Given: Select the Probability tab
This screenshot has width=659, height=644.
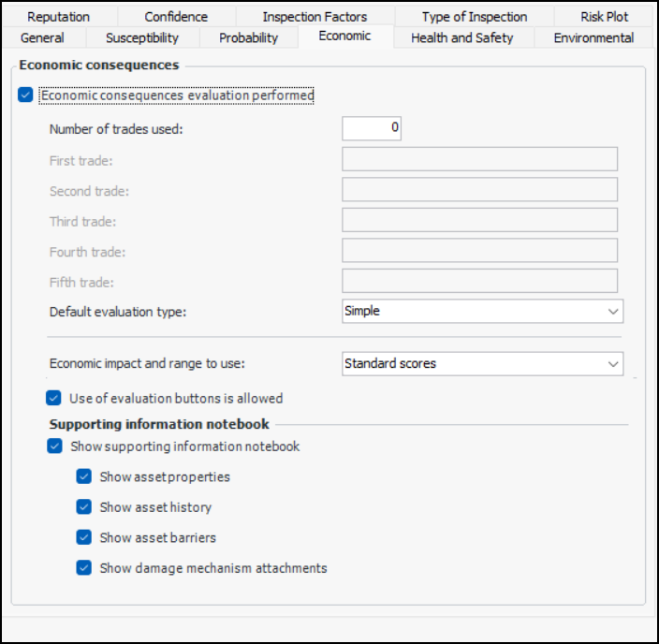Looking at the screenshot, I should (x=248, y=38).
